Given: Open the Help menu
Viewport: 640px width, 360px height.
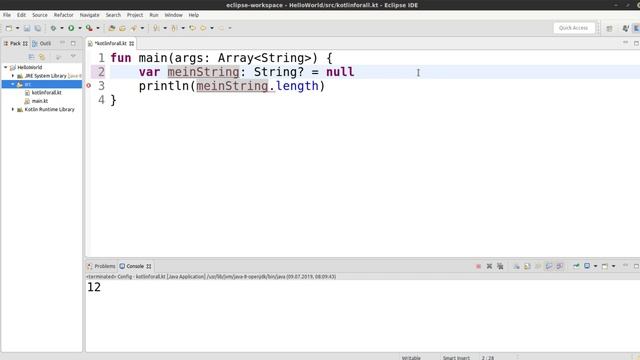Looking at the screenshot, I should coord(193,15).
